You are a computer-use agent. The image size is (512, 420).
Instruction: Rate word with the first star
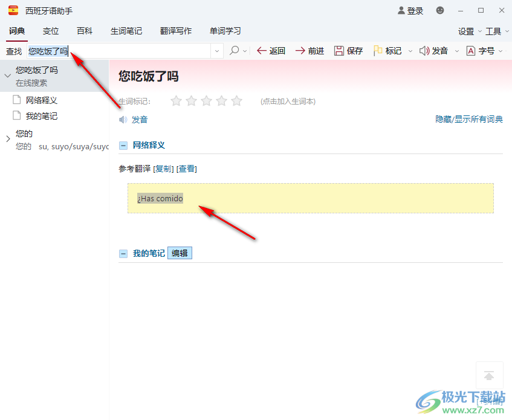pos(176,101)
